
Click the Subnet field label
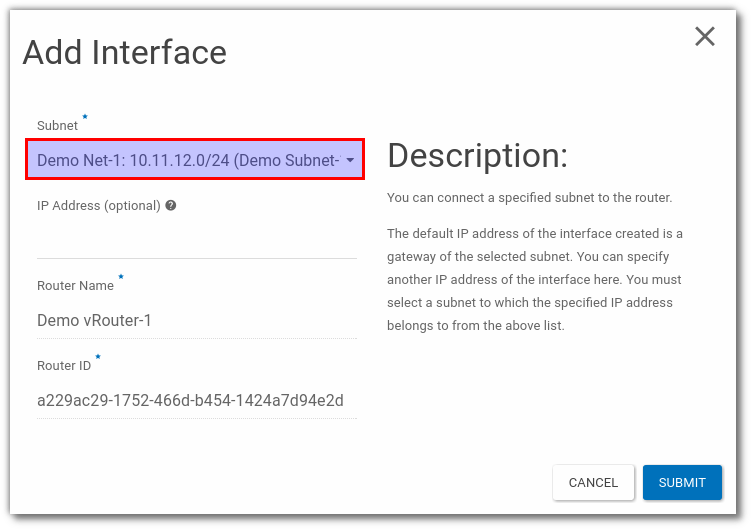pyautogui.click(x=57, y=126)
